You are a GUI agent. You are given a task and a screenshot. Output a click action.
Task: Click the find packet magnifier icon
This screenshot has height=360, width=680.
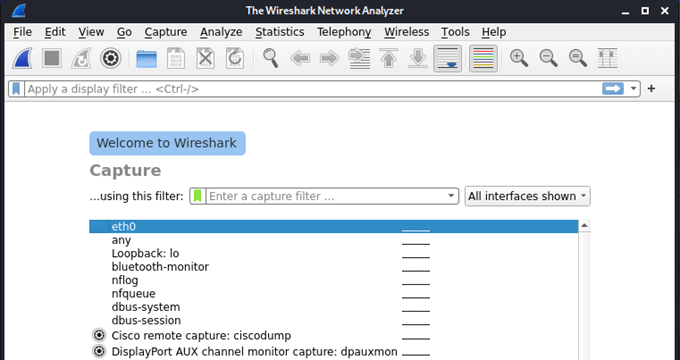point(271,58)
